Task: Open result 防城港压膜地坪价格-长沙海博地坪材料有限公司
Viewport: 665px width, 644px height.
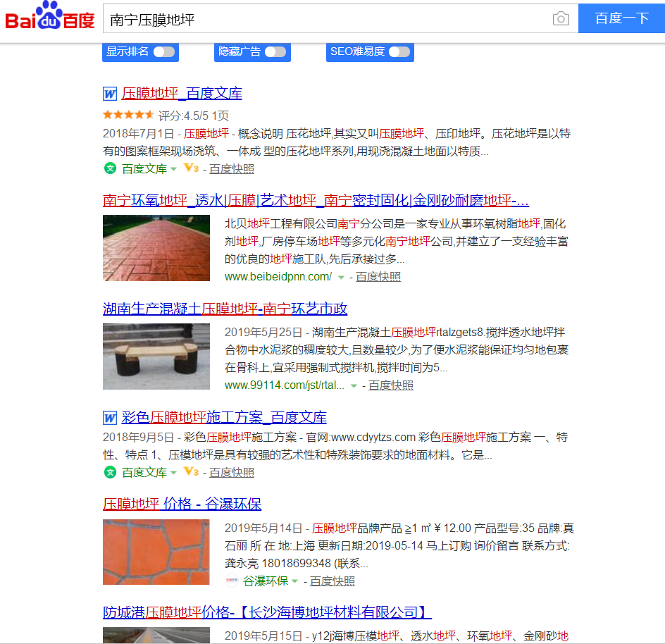Action: tap(267, 612)
